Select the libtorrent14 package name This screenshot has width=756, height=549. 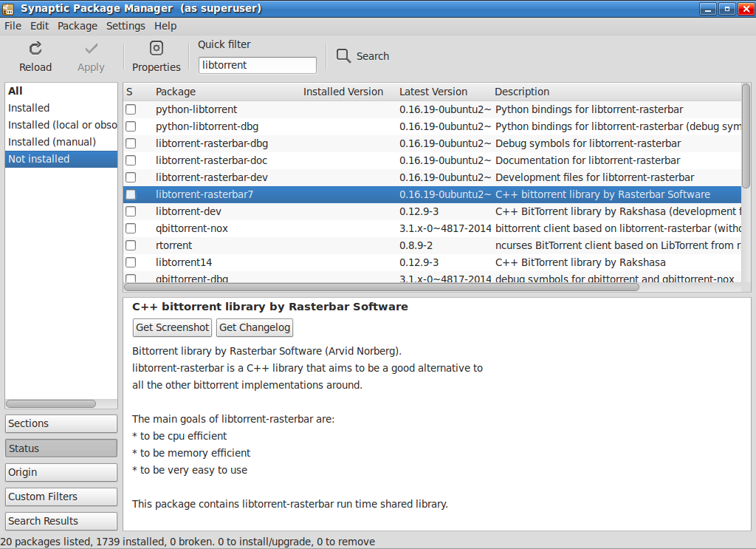coord(184,262)
